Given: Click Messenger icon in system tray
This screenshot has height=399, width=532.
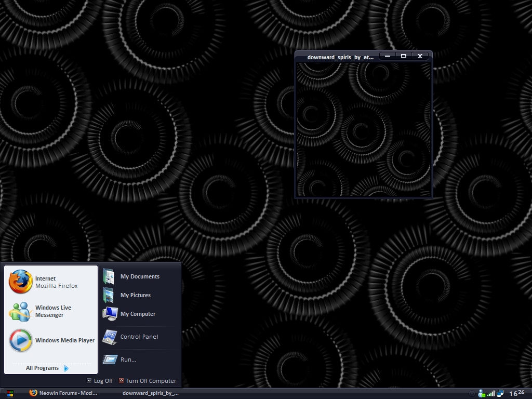Looking at the screenshot, I should point(482,393).
